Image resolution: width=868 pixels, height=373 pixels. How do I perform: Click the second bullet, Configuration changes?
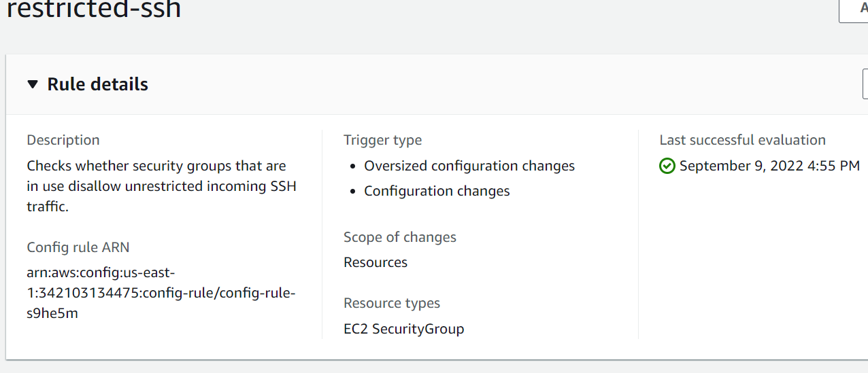437,191
